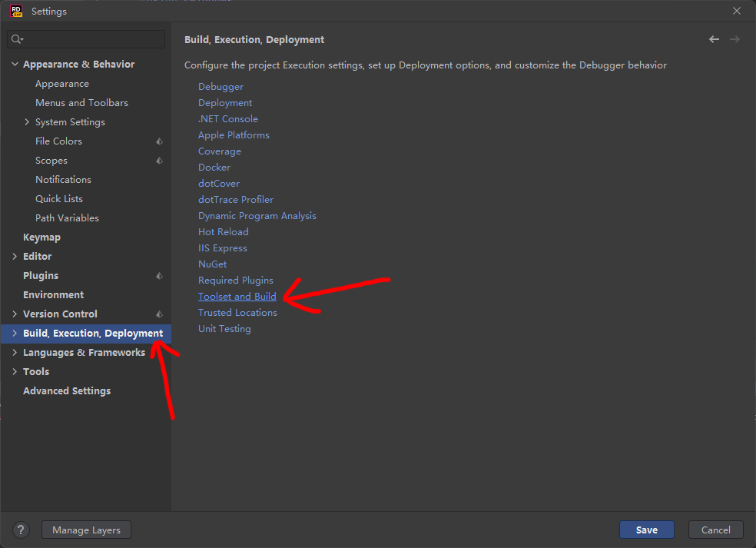Expand Version Control section

[x=15, y=314]
